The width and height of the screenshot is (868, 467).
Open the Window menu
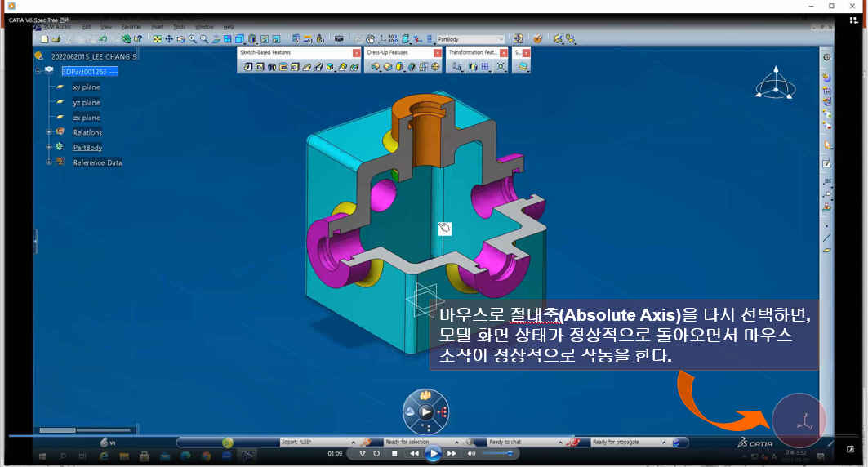204,27
